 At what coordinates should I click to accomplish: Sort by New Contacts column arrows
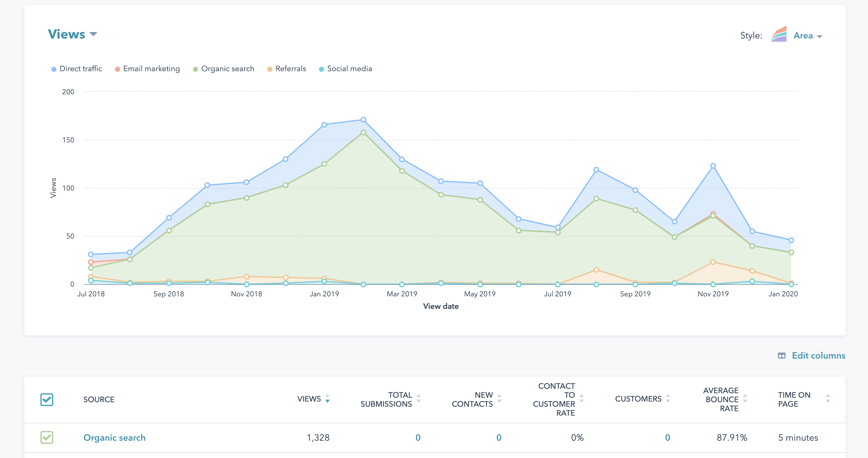click(x=499, y=399)
